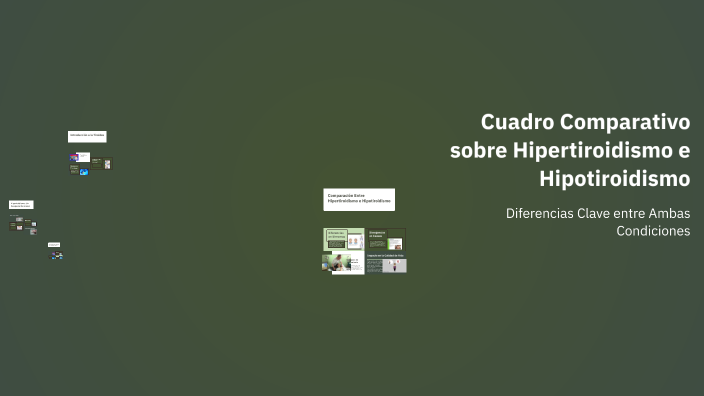704x396 pixels.
Task: Open the 'Diferencias en Síntomas' subtopic slide
Action: click(x=343, y=239)
